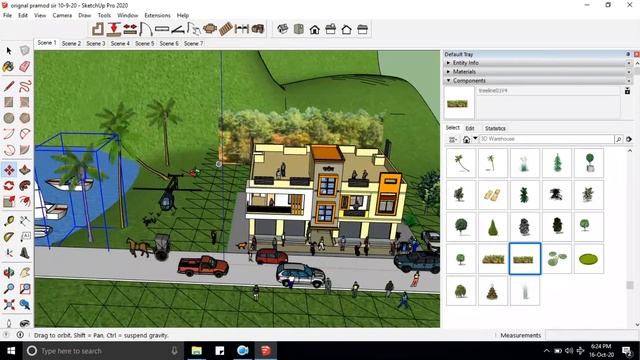
Task: Open the navigation dropdown arrow beside home icon
Action: pyautogui.click(x=475, y=138)
